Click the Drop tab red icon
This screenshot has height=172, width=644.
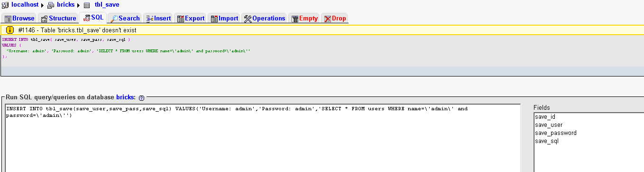click(327, 19)
